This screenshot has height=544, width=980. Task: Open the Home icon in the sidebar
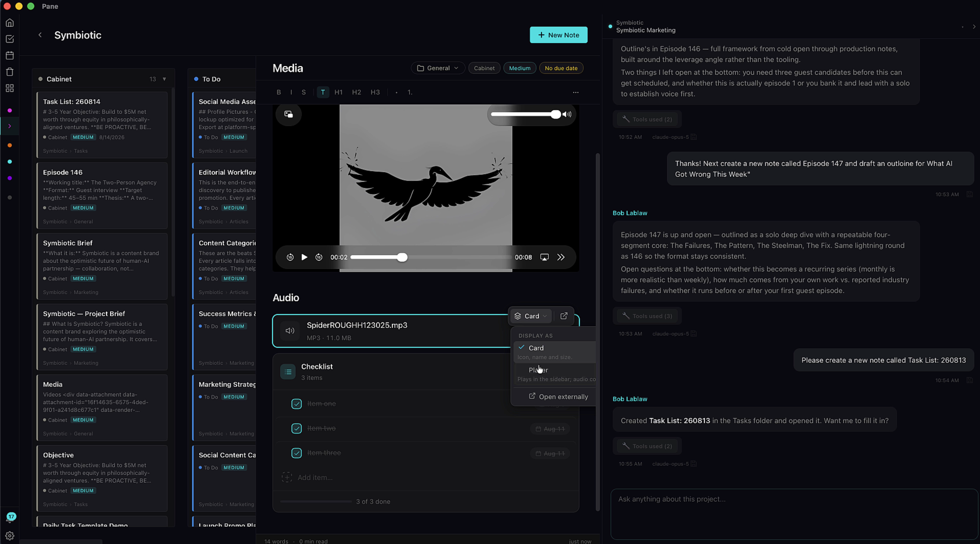point(10,23)
